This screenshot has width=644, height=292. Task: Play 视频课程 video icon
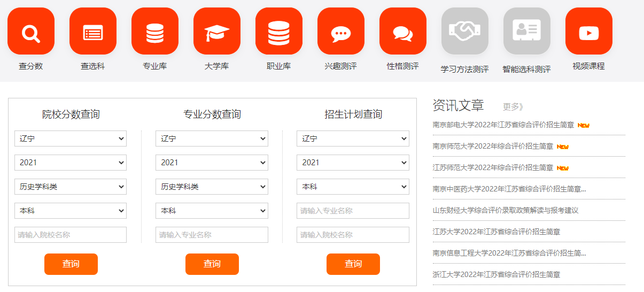[589, 32]
